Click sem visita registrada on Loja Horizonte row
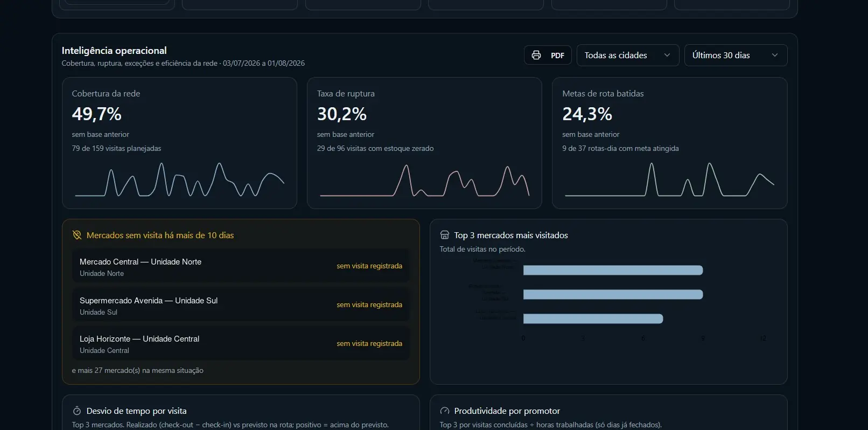This screenshot has width=868, height=430. point(369,344)
